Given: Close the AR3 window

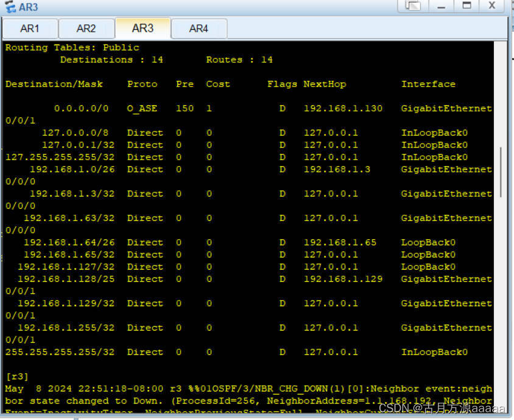Looking at the screenshot, I should click(491, 5).
